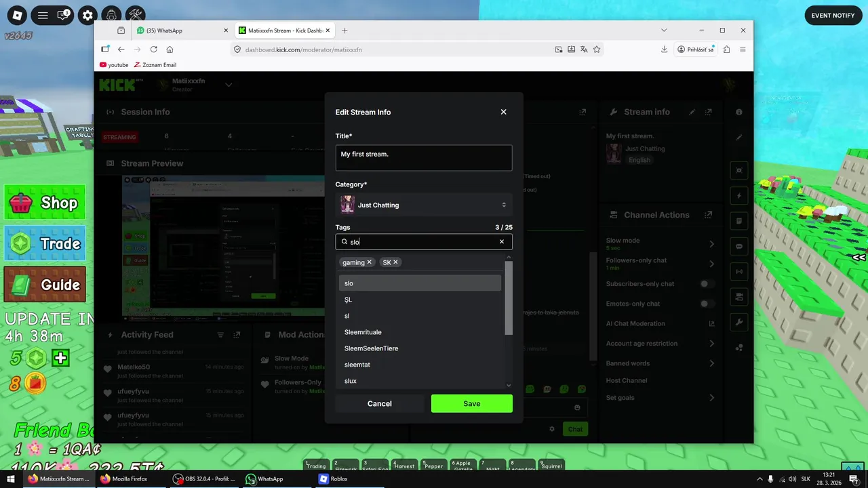
Task: Open the Roblox menu icon
Action: pos(17,15)
